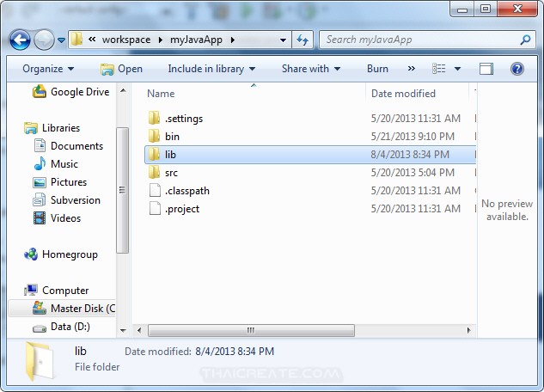Image resolution: width=544 pixels, height=392 pixels.
Task: Select Homegroup in navigation pane
Action: (x=61, y=254)
